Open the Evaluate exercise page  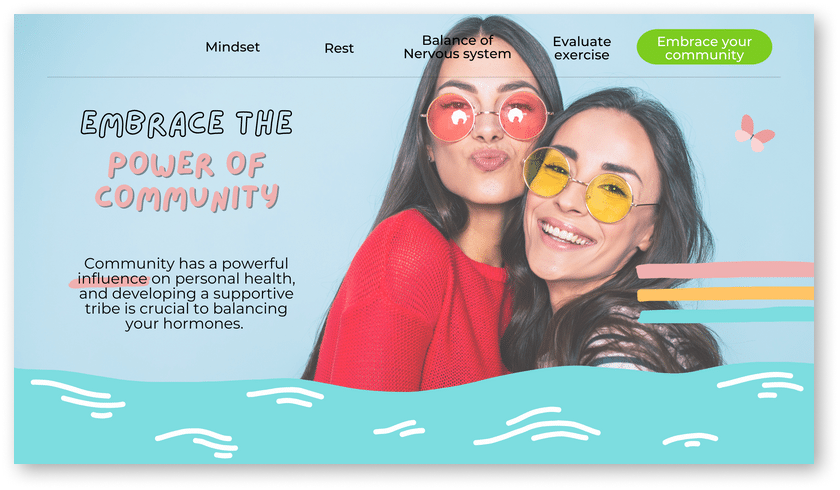[582, 48]
